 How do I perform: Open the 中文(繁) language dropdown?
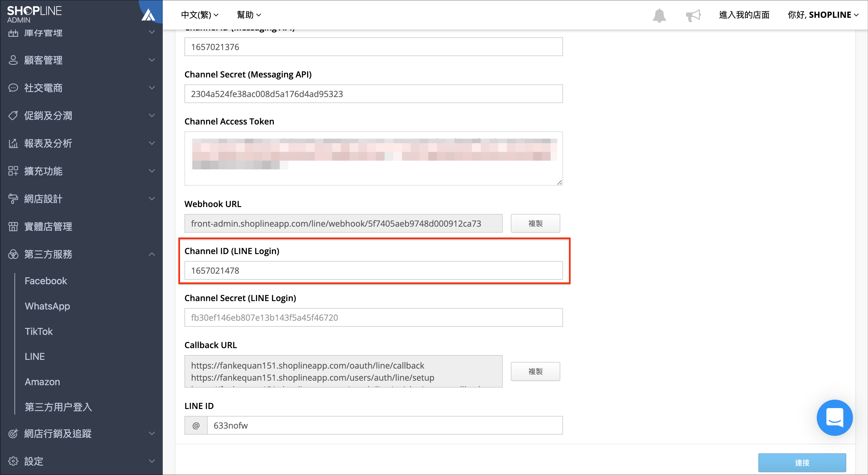pyautogui.click(x=200, y=15)
